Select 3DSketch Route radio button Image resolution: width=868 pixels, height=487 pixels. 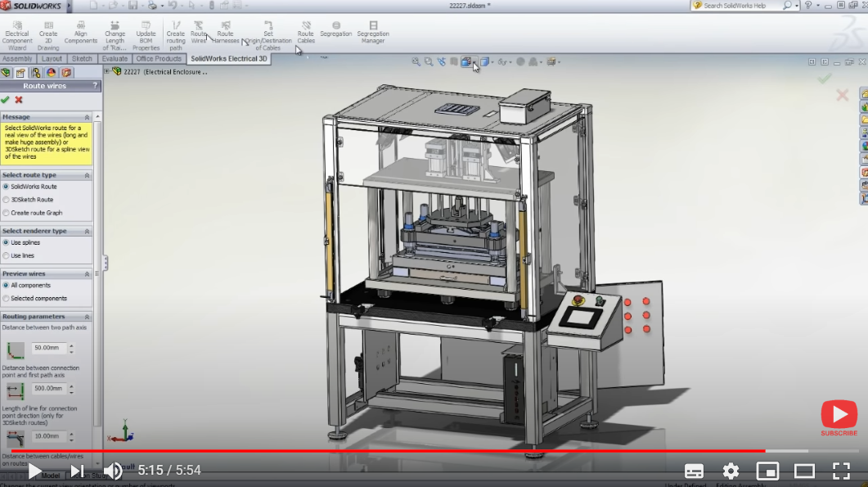pyautogui.click(x=6, y=200)
